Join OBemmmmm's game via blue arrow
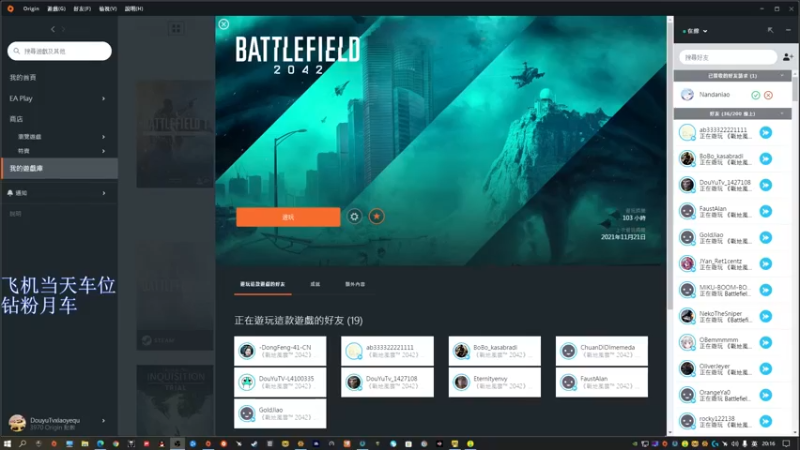800x450 pixels. coord(765,342)
